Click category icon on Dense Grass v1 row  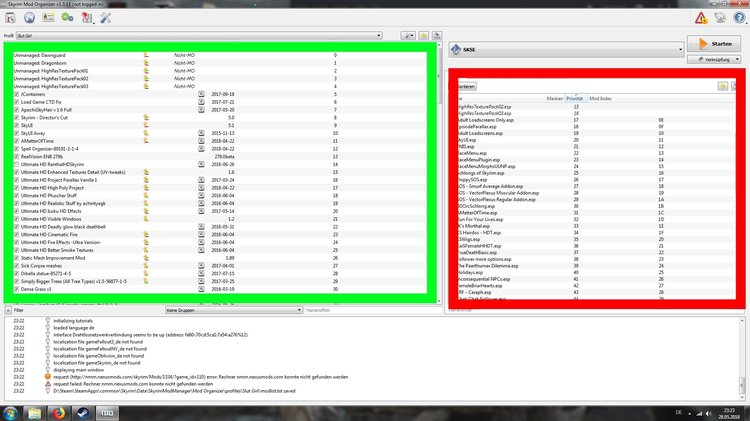tap(201, 289)
